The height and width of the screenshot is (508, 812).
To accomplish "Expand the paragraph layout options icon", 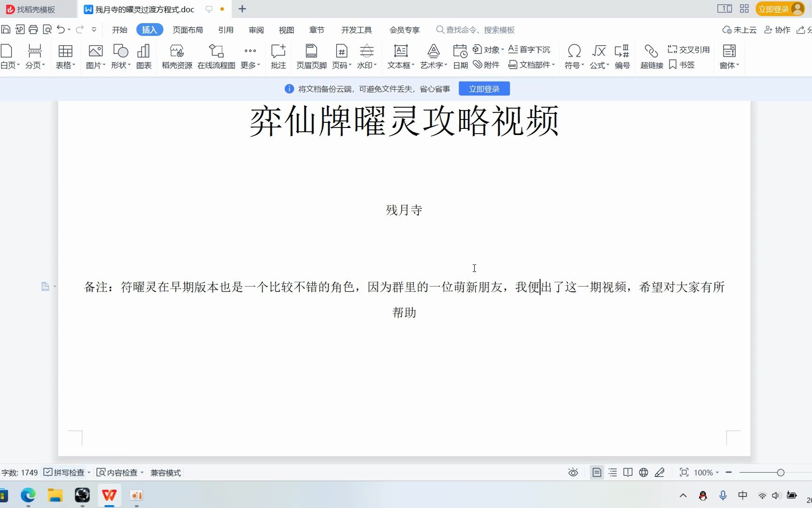I will click(48, 286).
